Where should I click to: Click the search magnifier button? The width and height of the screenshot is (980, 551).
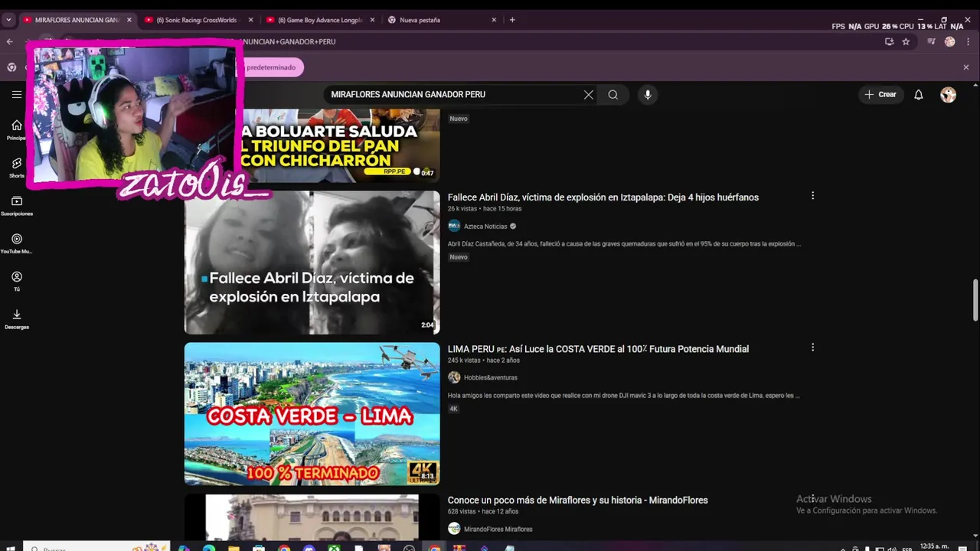[x=613, y=95]
